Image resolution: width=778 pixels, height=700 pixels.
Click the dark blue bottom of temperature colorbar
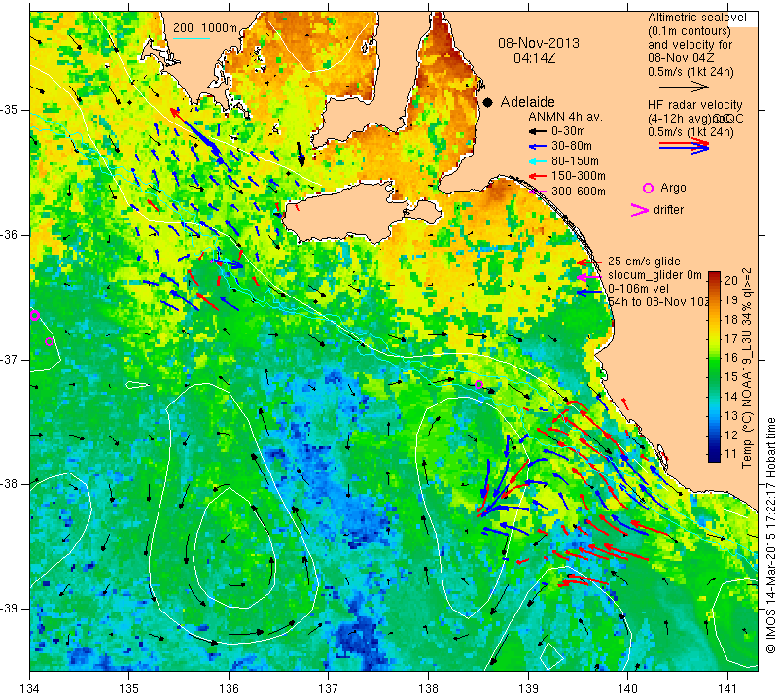[x=714, y=457]
